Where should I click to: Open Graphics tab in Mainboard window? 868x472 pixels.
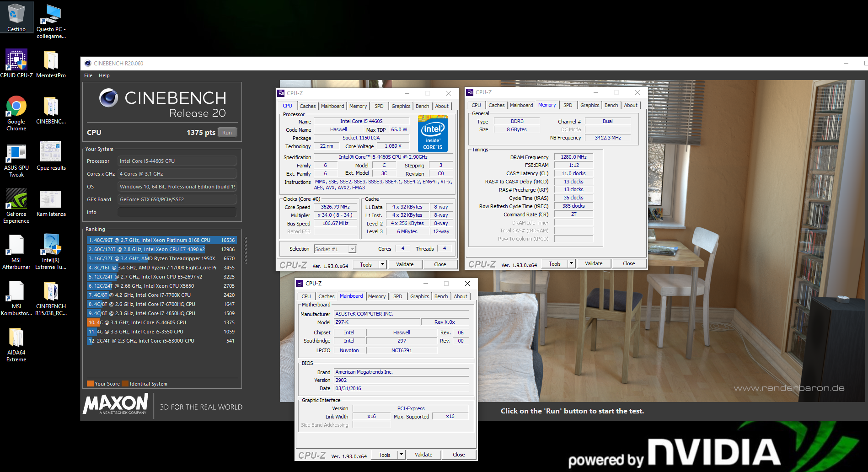[420, 296]
